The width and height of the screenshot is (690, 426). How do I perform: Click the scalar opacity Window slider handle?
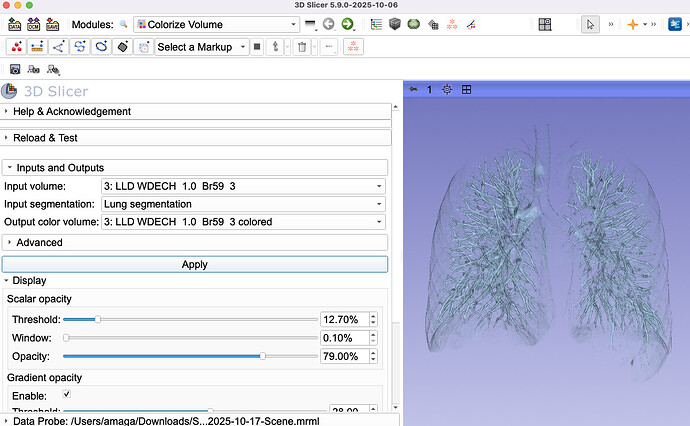(66, 338)
